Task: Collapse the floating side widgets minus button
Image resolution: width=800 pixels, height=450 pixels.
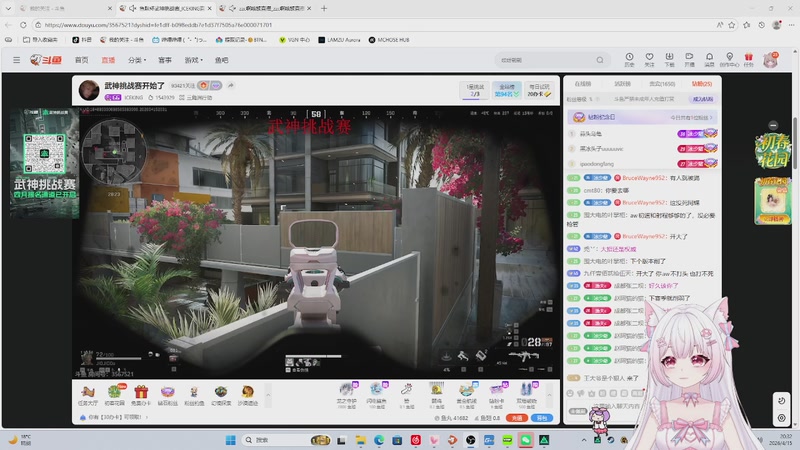Action: pyautogui.click(x=773, y=125)
